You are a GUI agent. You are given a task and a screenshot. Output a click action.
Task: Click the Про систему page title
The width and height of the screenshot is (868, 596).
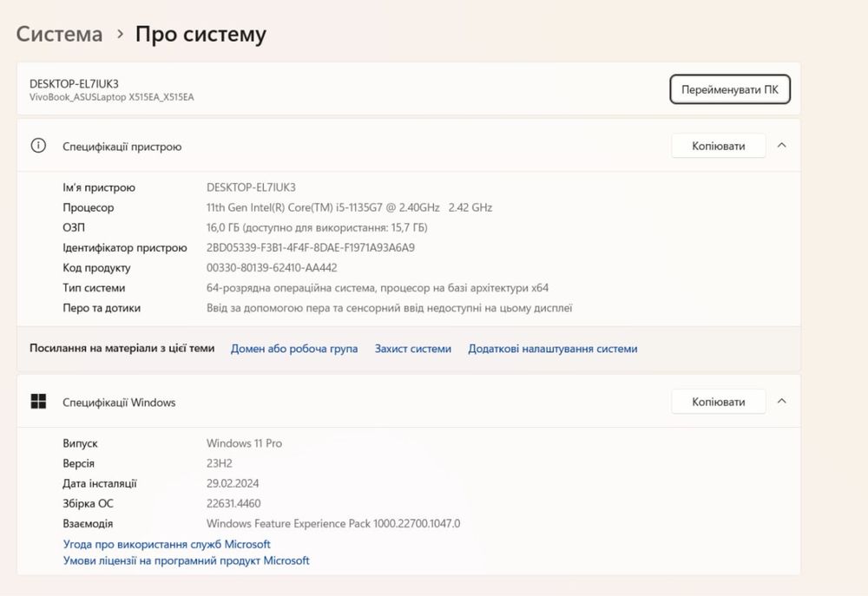(201, 35)
